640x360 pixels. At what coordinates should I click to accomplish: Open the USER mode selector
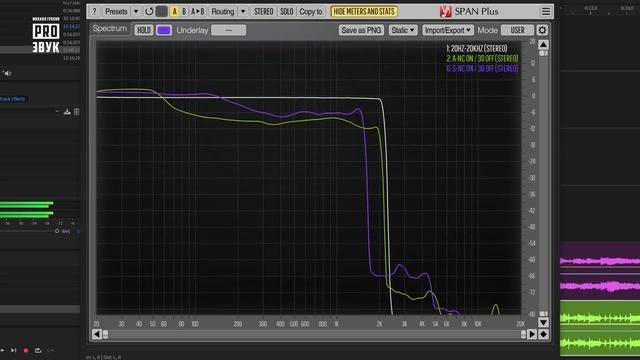[x=517, y=30]
